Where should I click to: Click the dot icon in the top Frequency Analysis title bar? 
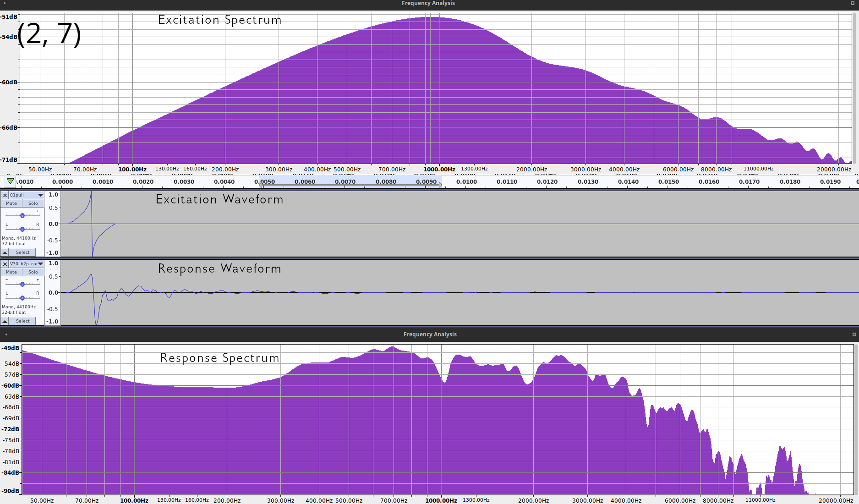pos(5,3)
